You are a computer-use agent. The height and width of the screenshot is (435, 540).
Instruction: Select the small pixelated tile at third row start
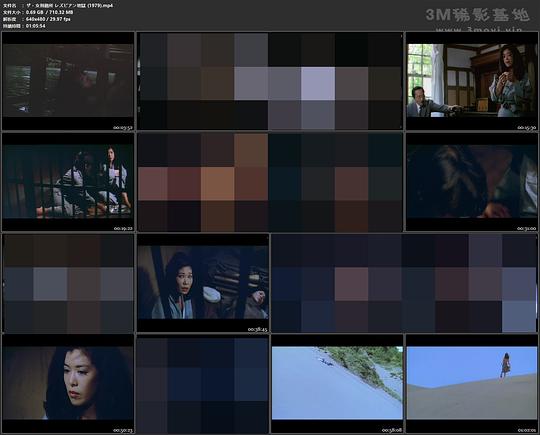(x=68, y=283)
